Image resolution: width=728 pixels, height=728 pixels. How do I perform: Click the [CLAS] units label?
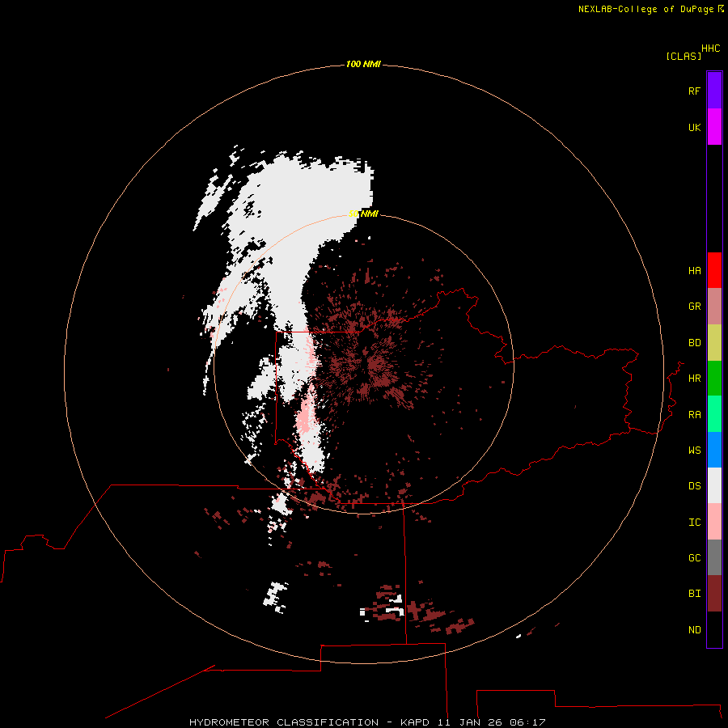[x=684, y=57]
